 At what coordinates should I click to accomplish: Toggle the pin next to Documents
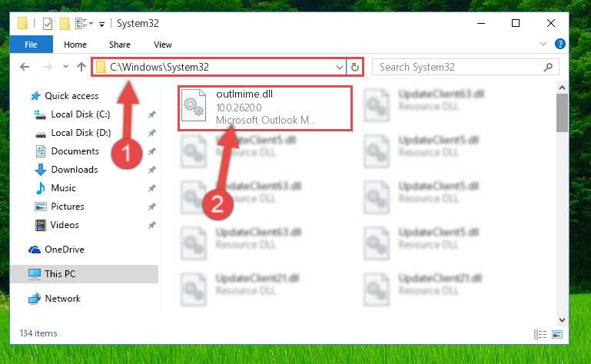(152, 151)
